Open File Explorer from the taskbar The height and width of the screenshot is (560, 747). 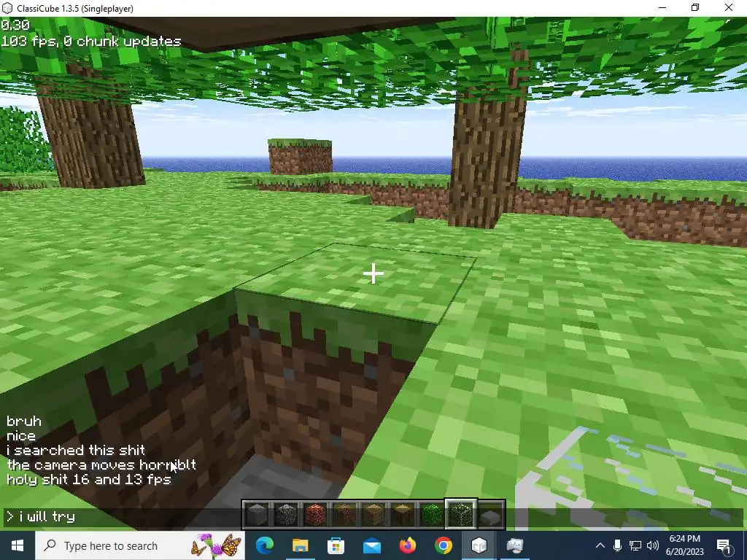pos(300,545)
